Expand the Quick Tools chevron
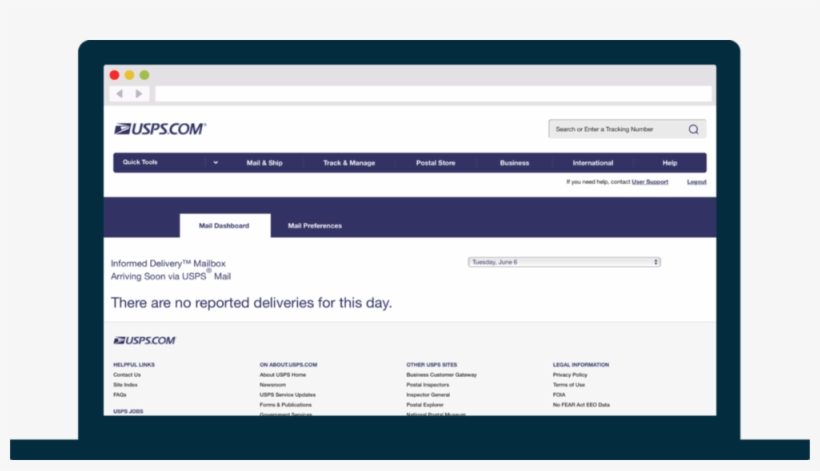Image resolution: width=820 pixels, height=471 pixels. (x=215, y=163)
